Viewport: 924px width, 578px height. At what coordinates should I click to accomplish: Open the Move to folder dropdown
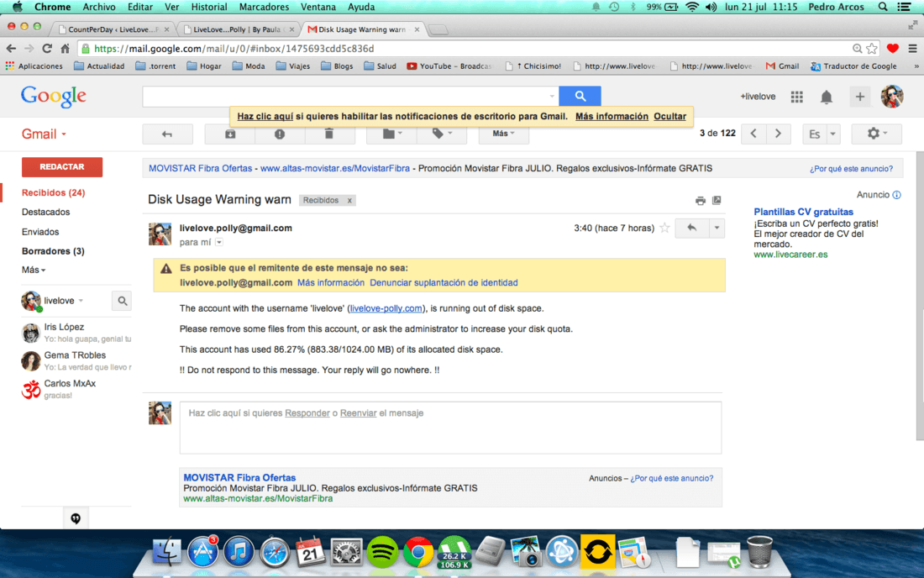[391, 134]
